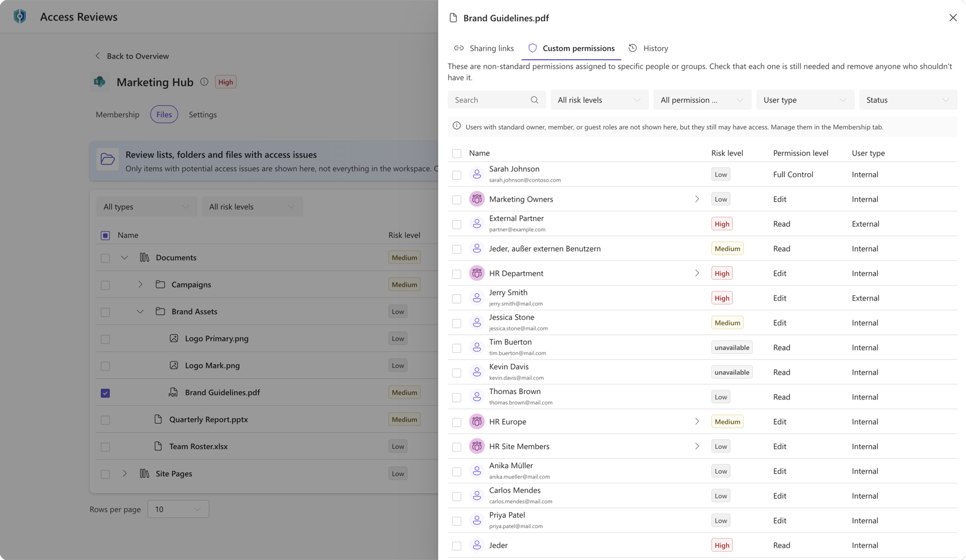
Task: Click the Logo Primary.png image icon
Action: tap(174, 339)
